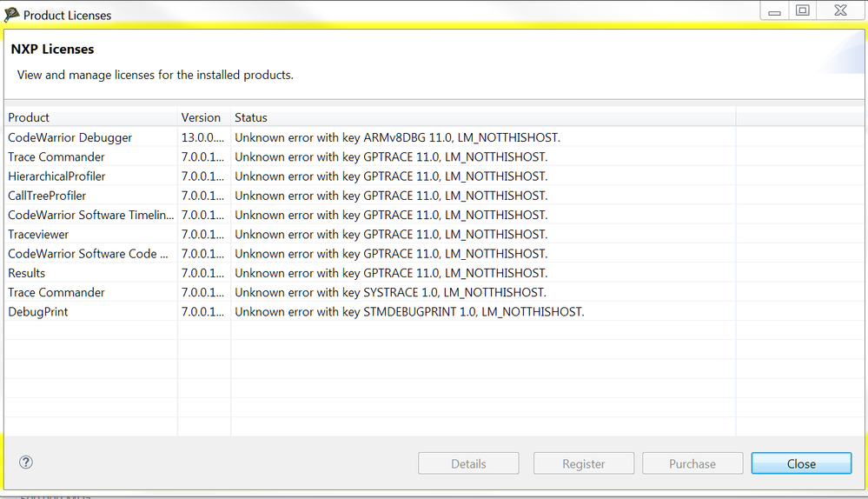Click the GPTRACE status in HierarchicalProfiler row
The width and height of the screenshot is (868, 499).
pyautogui.click(x=391, y=176)
